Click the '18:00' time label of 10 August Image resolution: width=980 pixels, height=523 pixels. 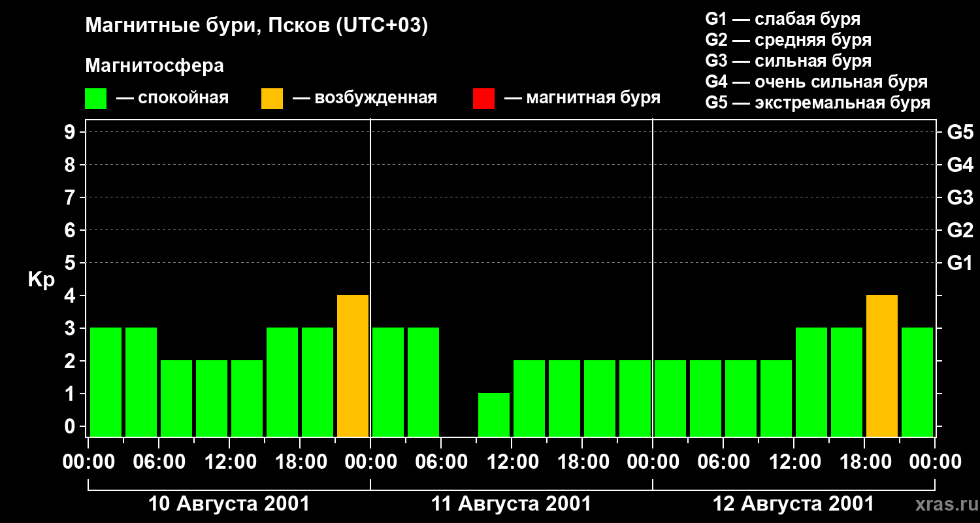click(300, 462)
